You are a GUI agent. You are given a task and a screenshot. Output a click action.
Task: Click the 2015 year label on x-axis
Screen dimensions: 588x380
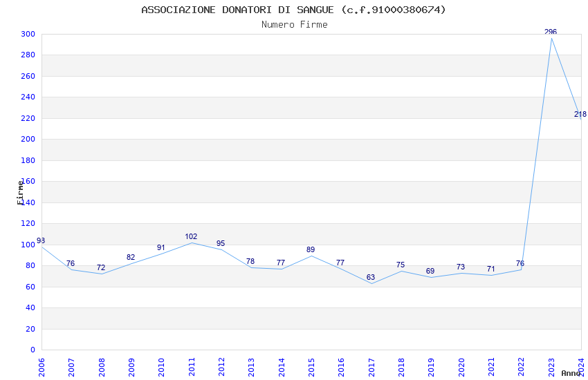click(311, 366)
